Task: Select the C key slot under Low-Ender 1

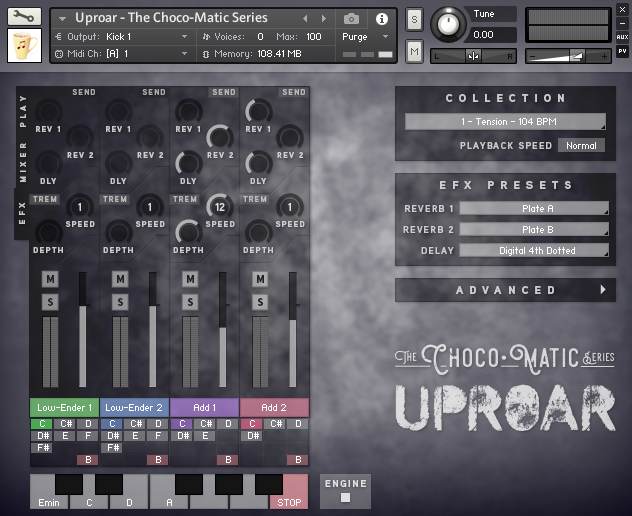Action: coord(42,424)
